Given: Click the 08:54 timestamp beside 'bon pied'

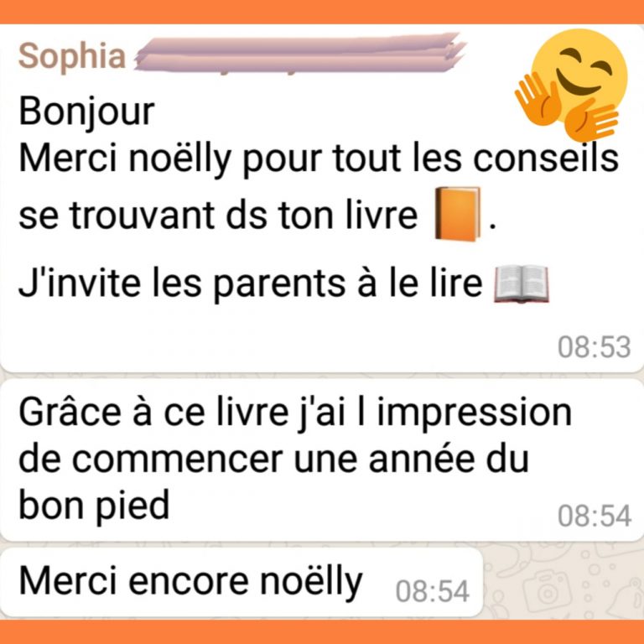Looking at the screenshot, I should 594,516.
